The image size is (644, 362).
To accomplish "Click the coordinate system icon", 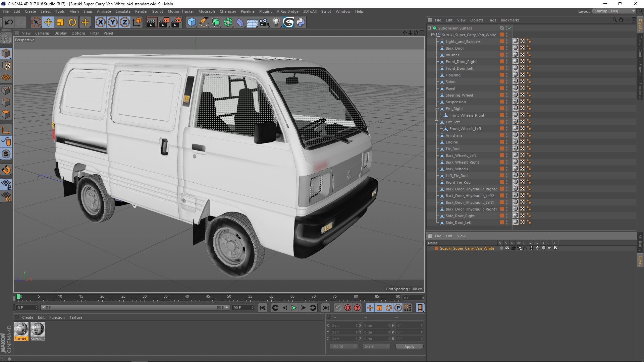I will [x=137, y=22].
